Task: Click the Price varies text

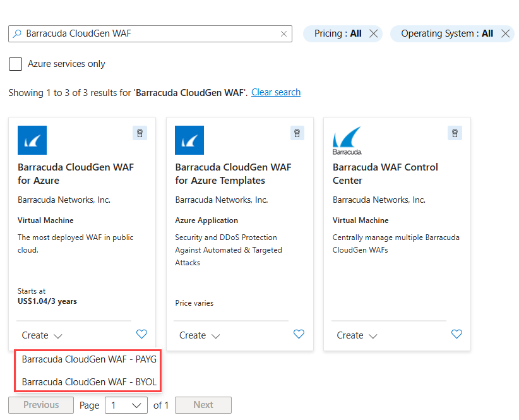Action: click(x=194, y=303)
